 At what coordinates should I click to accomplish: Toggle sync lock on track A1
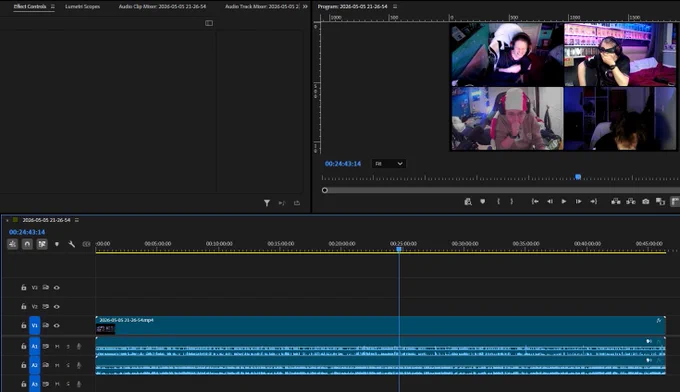click(x=46, y=346)
